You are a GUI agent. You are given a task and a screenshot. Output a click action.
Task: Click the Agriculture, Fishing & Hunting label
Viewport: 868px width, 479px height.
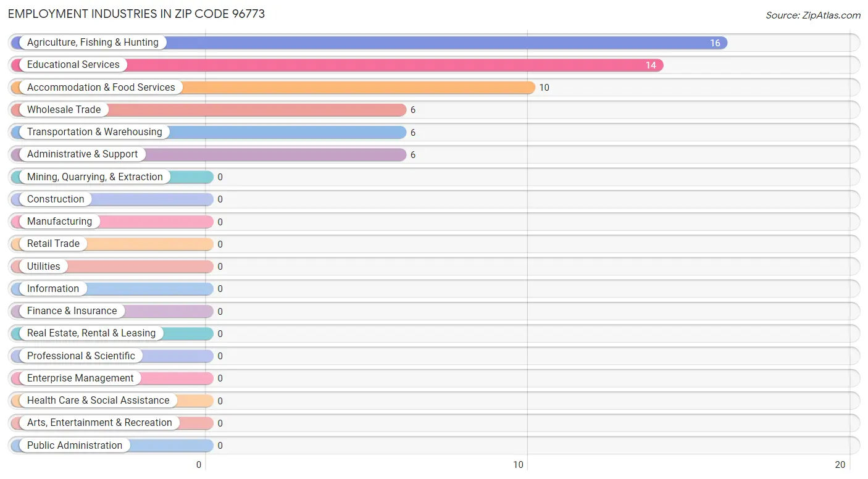coord(93,43)
